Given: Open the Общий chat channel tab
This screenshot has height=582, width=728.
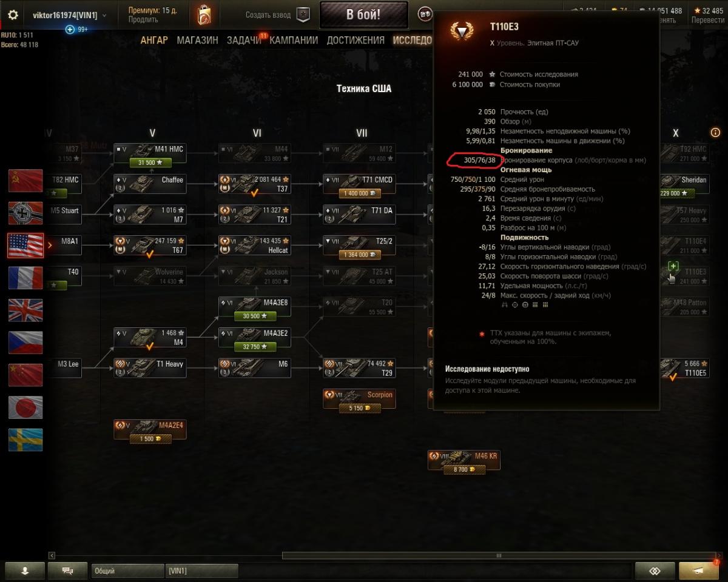Looking at the screenshot, I should [x=127, y=570].
